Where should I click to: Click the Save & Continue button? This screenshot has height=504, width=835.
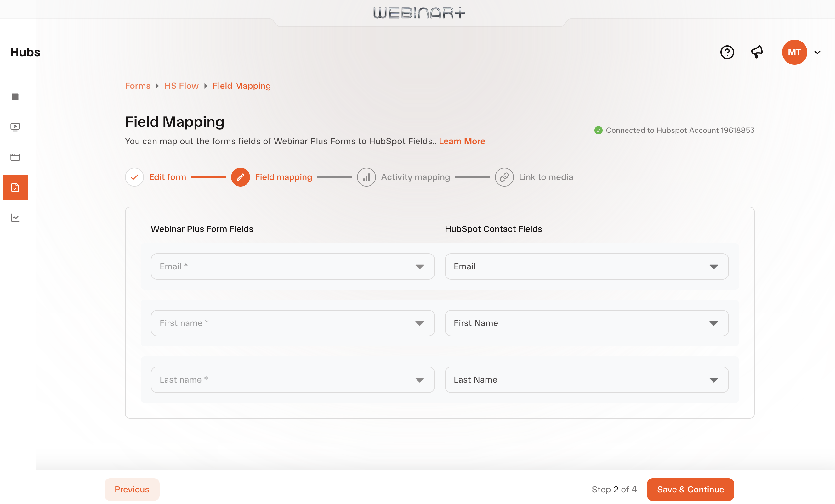pyautogui.click(x=690, y=490)
